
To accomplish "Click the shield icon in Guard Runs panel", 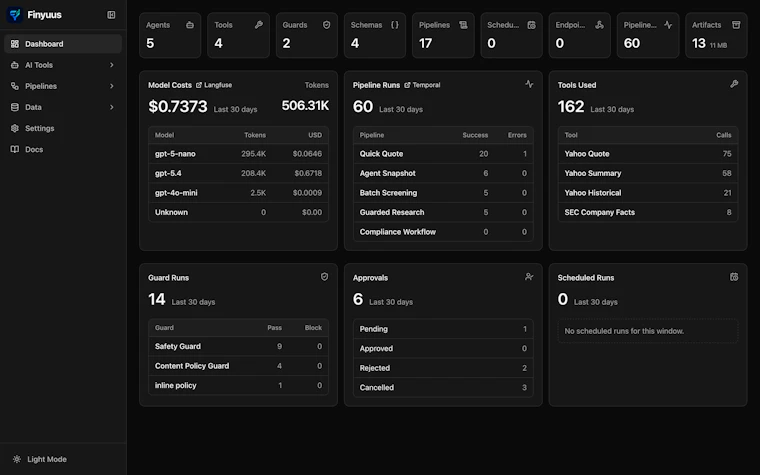I will coord(325,277).
